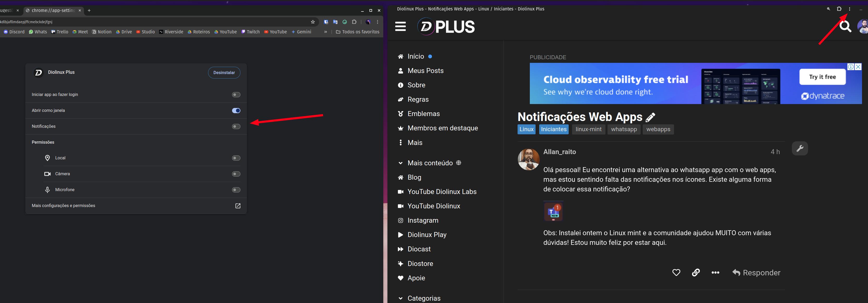Open the Discord bookmark
Screen dimensions: 868x303
click(14, 32)
